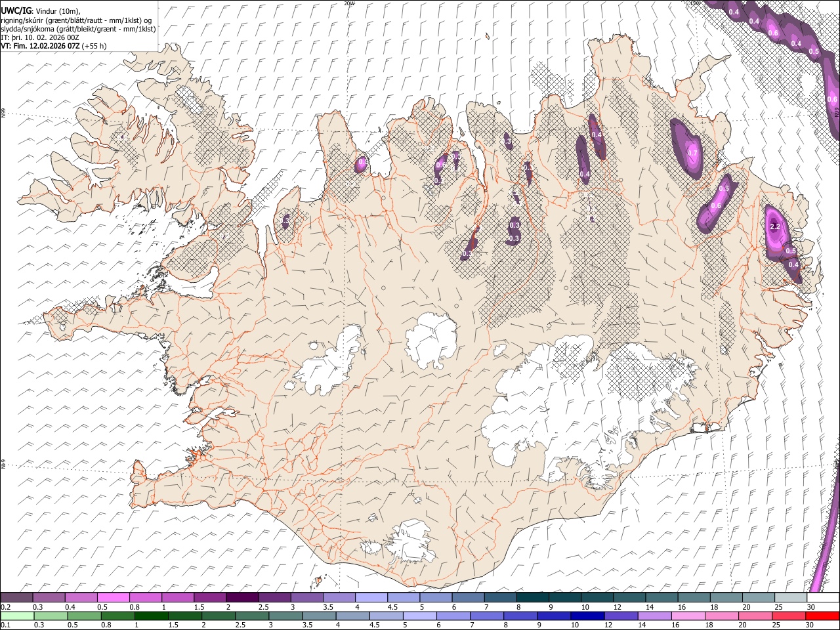Click the pink snowfall patch labeled 2.2

pyautogui.click(x=777, y=233)
